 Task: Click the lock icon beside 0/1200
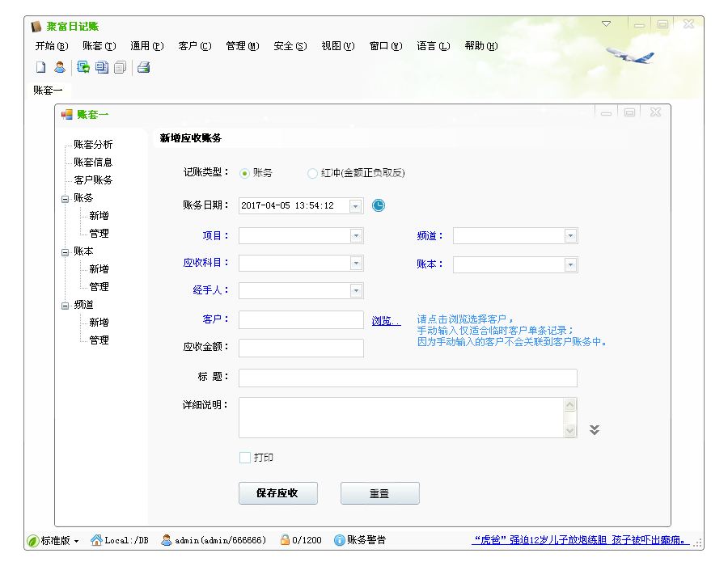click(285, 539)
